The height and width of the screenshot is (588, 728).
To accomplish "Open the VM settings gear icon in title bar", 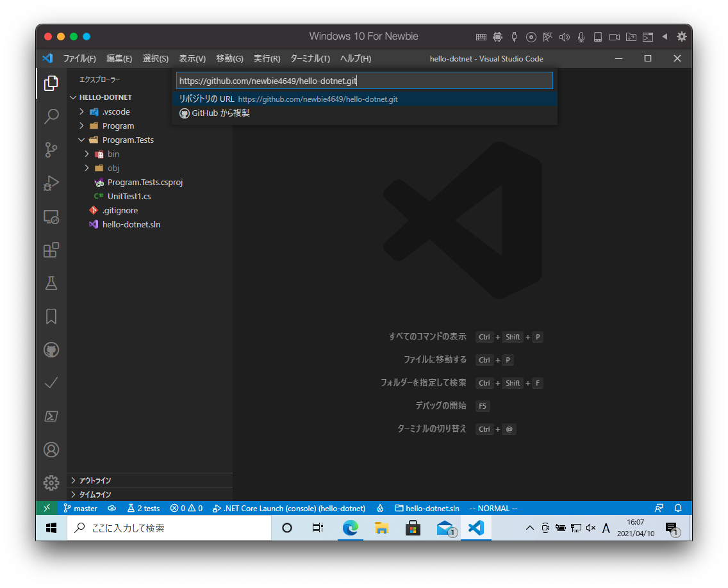I will (682, 37).
